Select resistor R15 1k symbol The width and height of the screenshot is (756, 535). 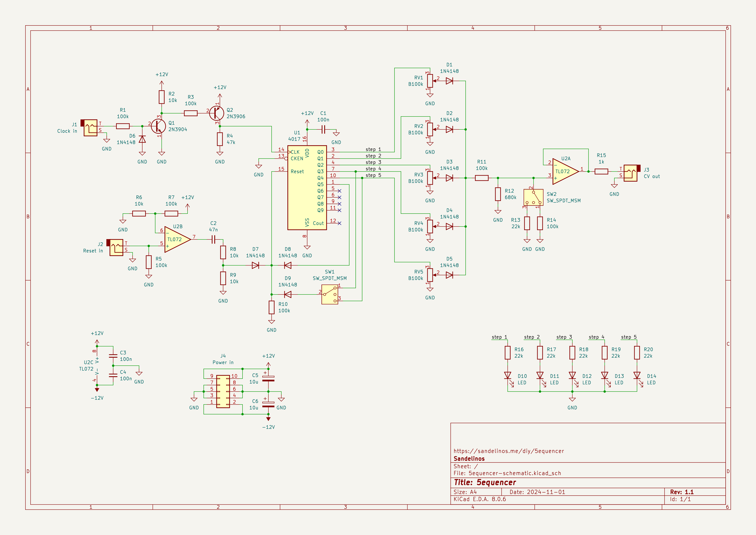click(x=601, y=171)
